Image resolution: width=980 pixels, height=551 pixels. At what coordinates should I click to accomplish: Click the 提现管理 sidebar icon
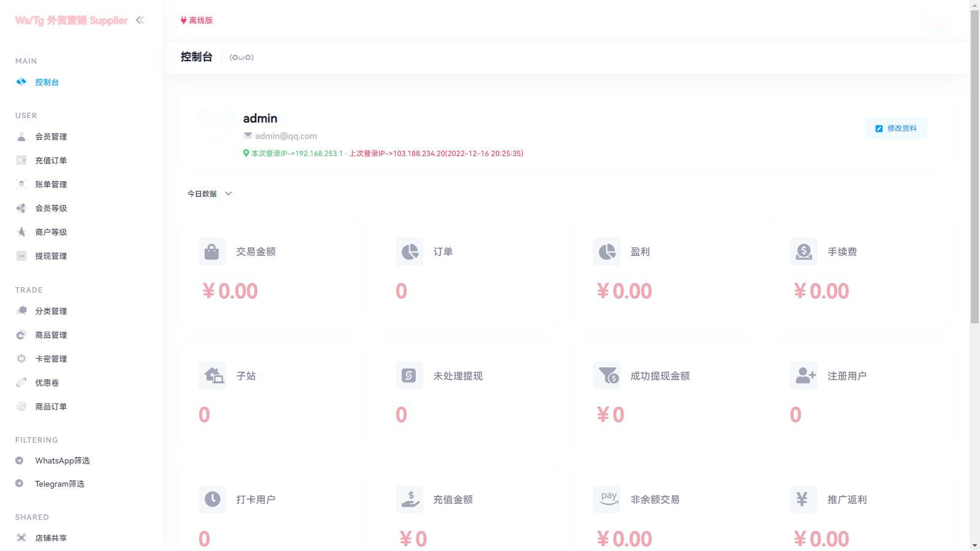click(x=21, y=256)
